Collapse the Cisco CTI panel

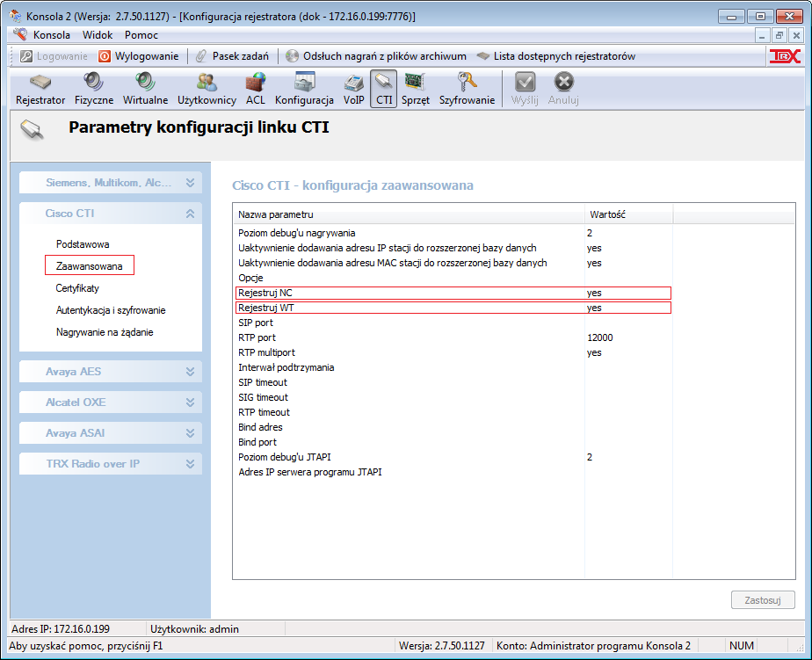(111, 214)
